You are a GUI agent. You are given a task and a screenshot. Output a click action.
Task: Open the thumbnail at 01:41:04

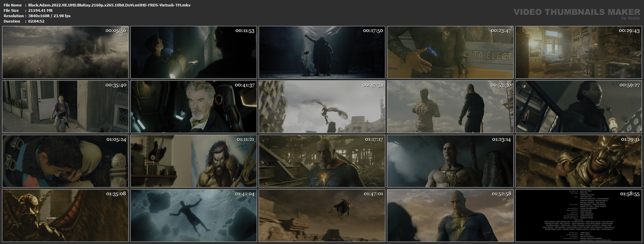(193, 215)
